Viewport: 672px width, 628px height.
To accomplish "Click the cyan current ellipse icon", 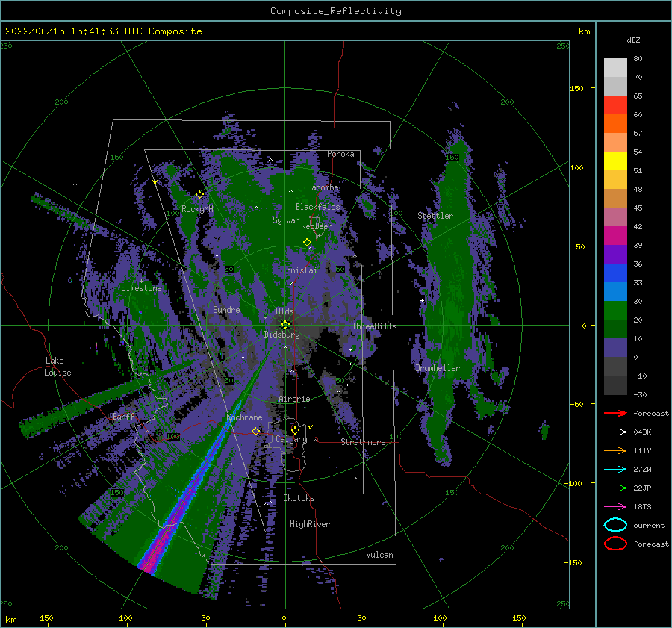I will point(615,525).
